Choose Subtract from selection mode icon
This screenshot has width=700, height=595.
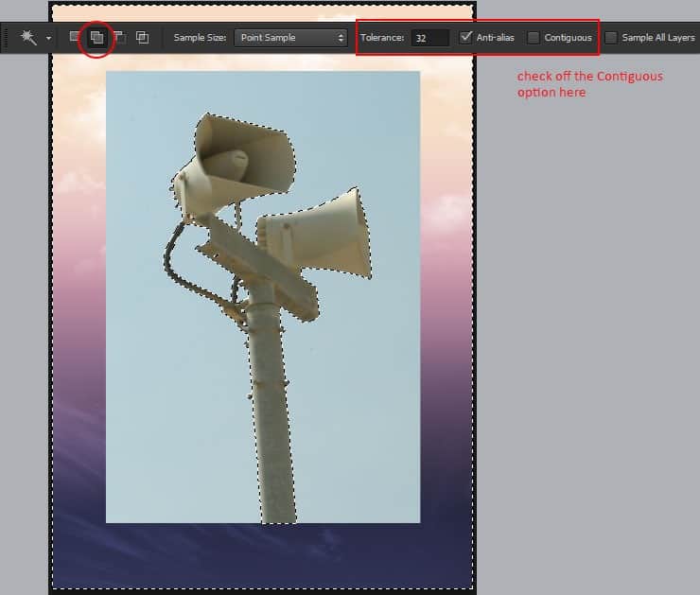119,38
